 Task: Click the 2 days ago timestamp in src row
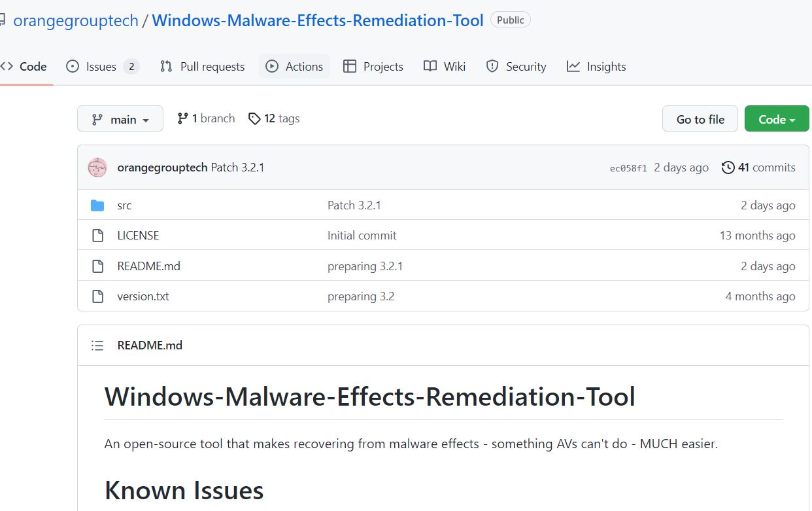coord(768,205)
